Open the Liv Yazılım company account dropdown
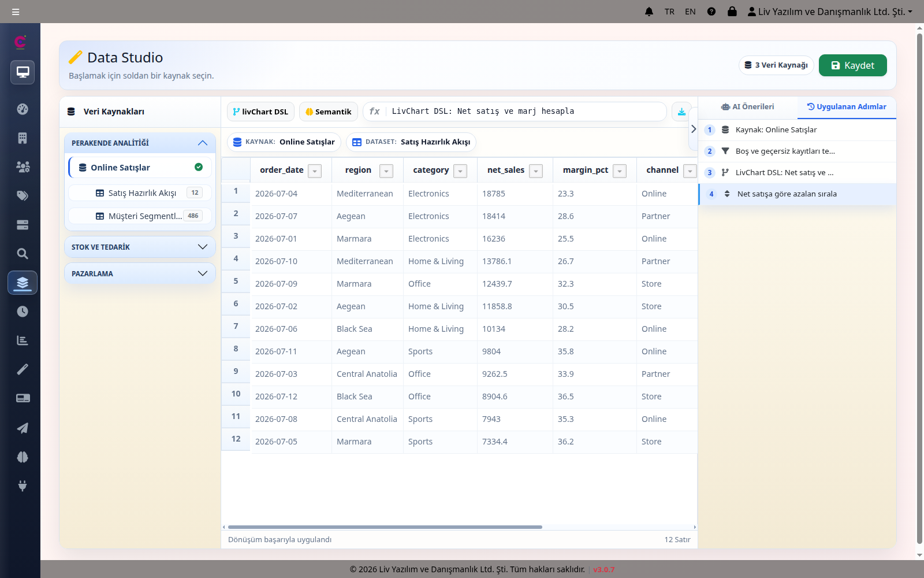This screenshot has height=578, width=924. [830, 12]
